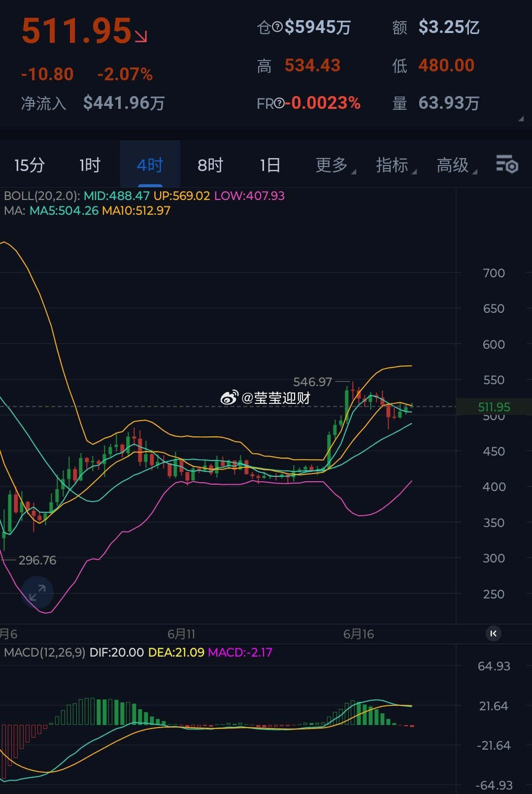Viewport: 532px width, 794px height.
Task: Tap the 64.93 MACD axis label
Action: (x=494, y=666)
